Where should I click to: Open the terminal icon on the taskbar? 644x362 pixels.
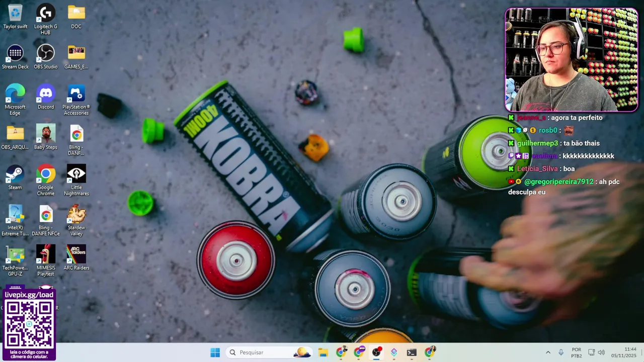pos(412,352)
